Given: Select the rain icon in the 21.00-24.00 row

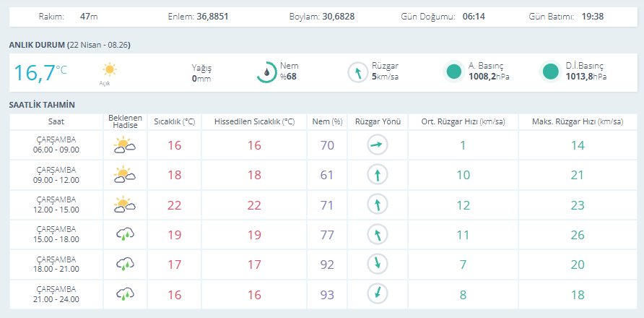Looking at the screenshot, I should coord(125,293).
